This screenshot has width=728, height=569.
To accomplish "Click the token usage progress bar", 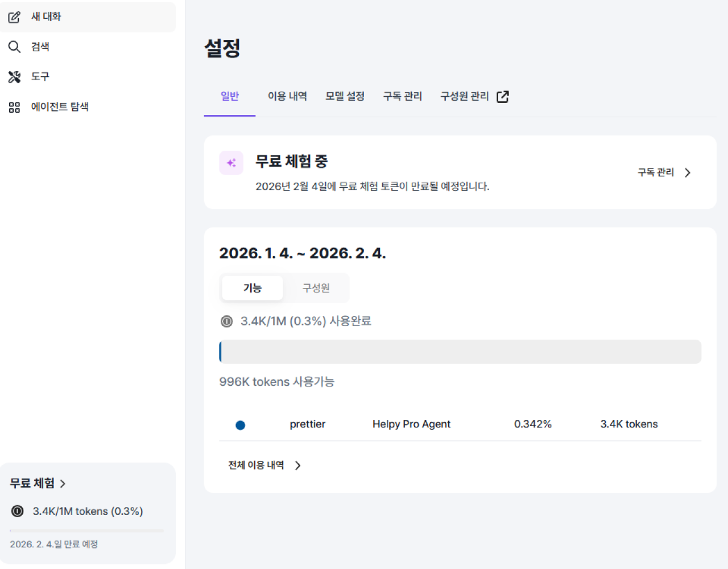I will [460, 352].
